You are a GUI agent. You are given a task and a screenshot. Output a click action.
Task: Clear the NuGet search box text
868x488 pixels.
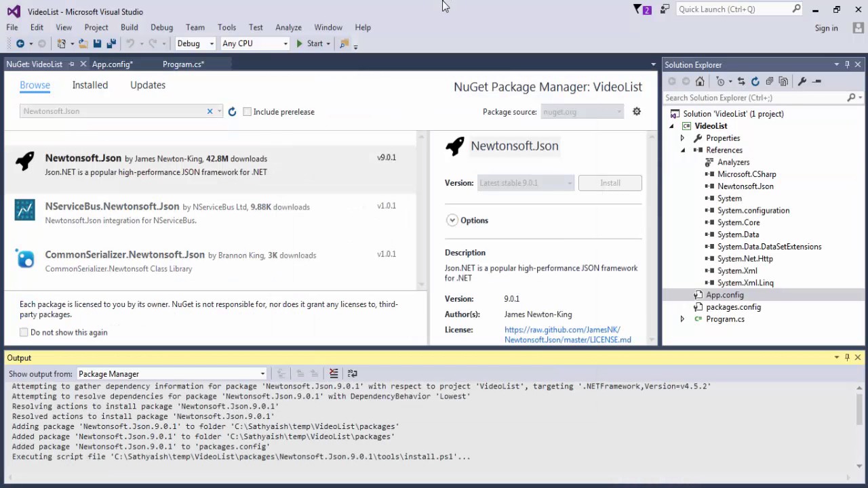[210, 111]
